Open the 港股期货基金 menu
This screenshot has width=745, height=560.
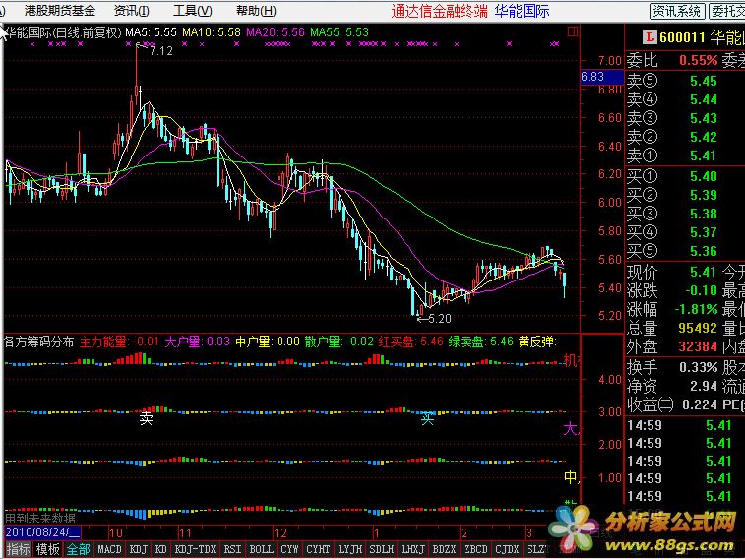(x=60, y=11)
